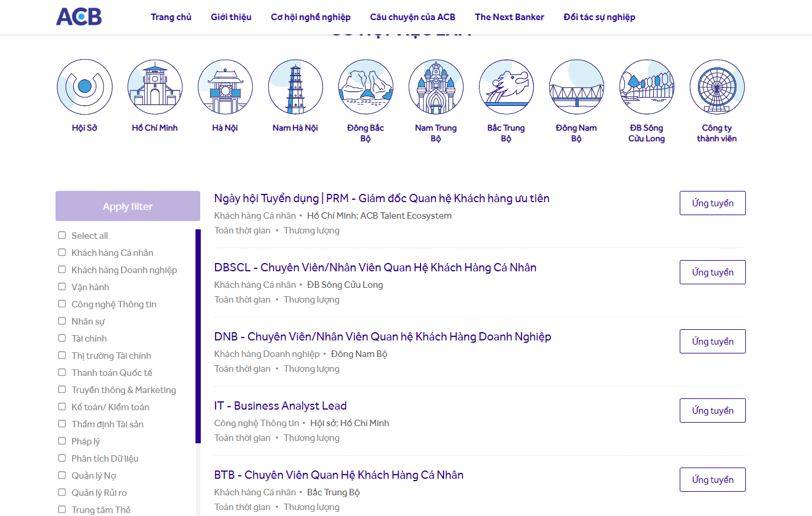This screenshot has width=812, height=516.
Task: Toggle the Kế toán/ Kiểm toán checkbox
Action: click(62, 407)
